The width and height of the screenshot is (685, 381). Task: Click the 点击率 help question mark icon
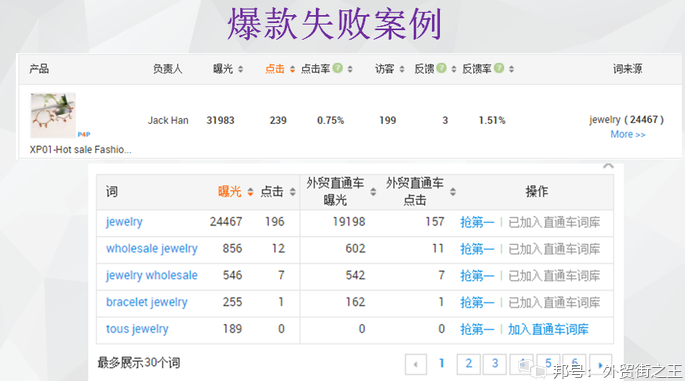[337, 68]
